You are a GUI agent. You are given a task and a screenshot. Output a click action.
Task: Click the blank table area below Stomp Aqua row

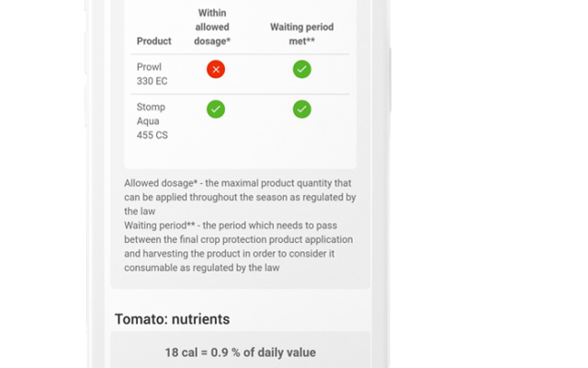(x=241, y=155)
